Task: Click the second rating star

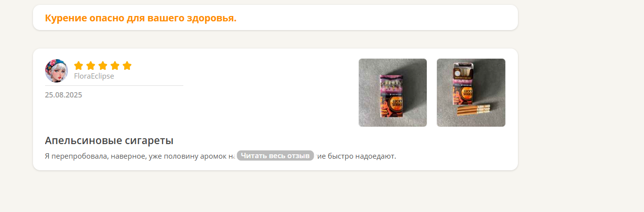Action: [91, 65]
